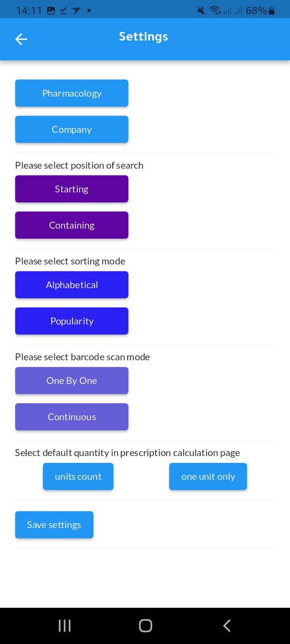Select Alphabetical sorting mode
Viewport: 290px width, 644px height.
(x=72, y=285)
